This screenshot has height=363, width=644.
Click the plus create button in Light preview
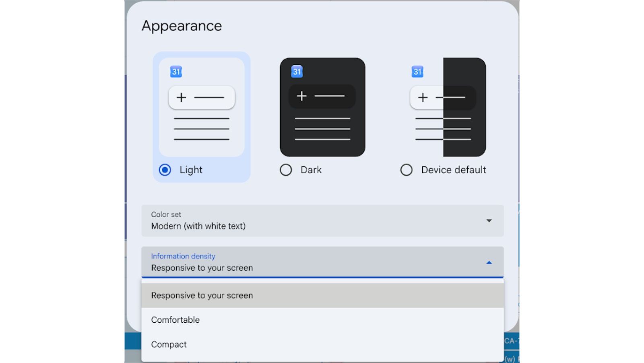point(202,97)
